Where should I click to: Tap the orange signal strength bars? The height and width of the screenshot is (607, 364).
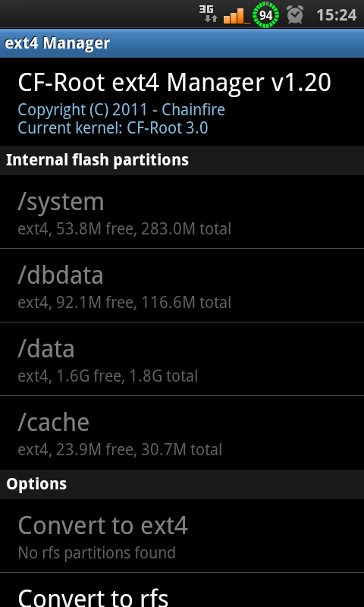(237, 15)
